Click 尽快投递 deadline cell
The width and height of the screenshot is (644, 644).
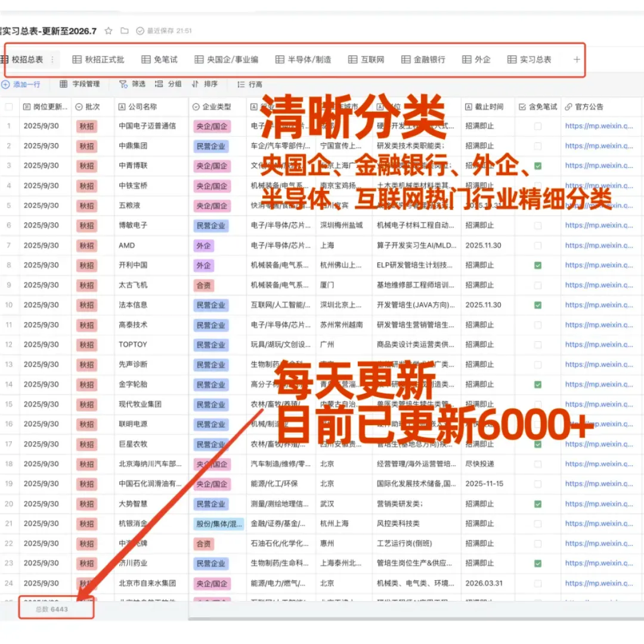coord(488,464)
